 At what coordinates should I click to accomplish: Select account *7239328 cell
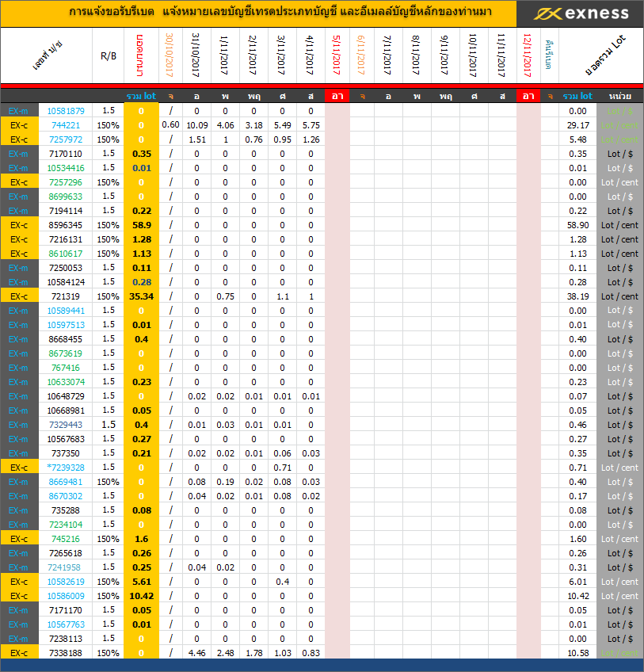click(x=65, y=468)
